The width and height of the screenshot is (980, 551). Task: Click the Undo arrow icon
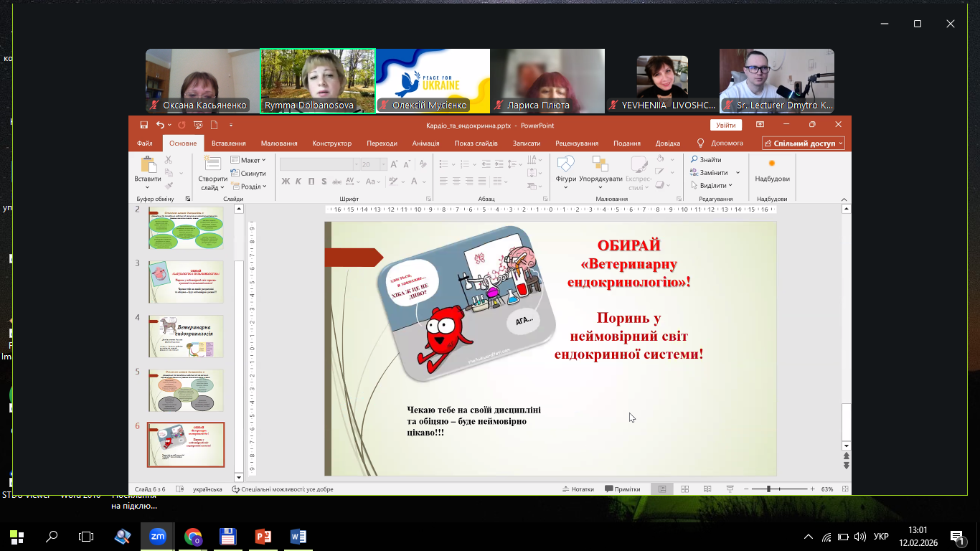[x=160, y=125]
